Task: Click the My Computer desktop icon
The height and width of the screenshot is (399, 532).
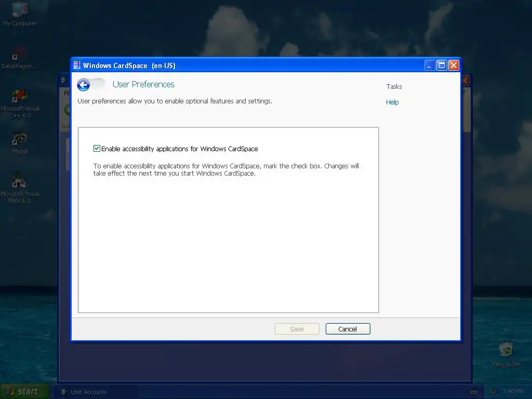Action: click(x=20, y=14)
